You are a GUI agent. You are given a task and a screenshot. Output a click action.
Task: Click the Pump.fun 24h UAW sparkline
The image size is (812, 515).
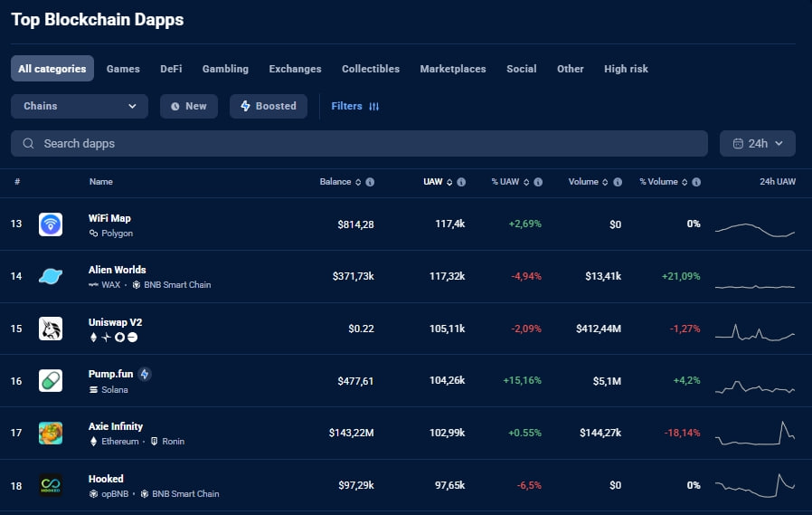pyautogui.click(x=754, y=387)
